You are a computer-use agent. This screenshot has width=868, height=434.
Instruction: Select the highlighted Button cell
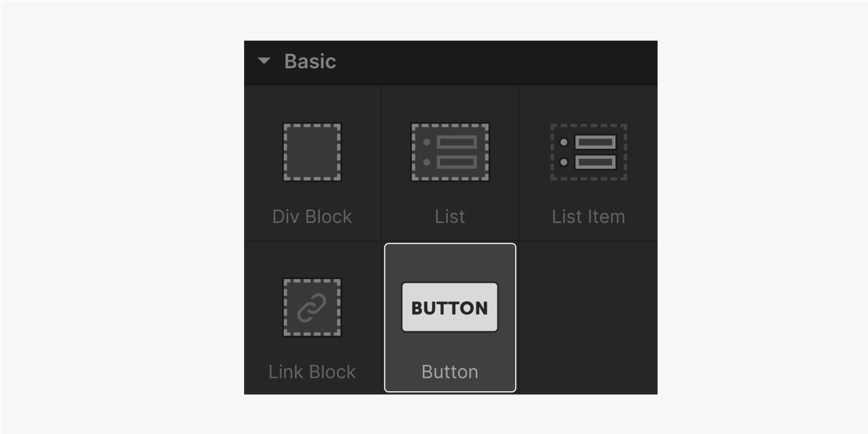coord(450,317)
